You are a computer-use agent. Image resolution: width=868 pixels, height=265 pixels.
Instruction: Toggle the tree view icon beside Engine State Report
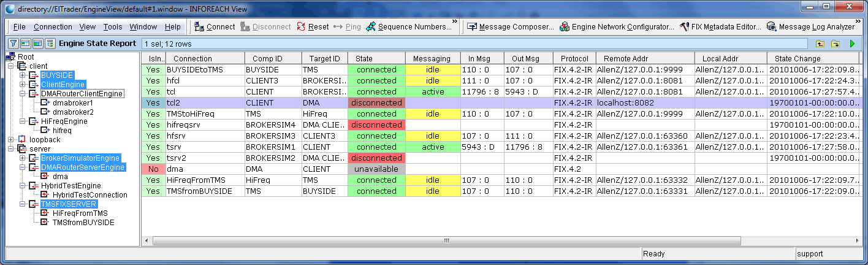coord(50,44)
